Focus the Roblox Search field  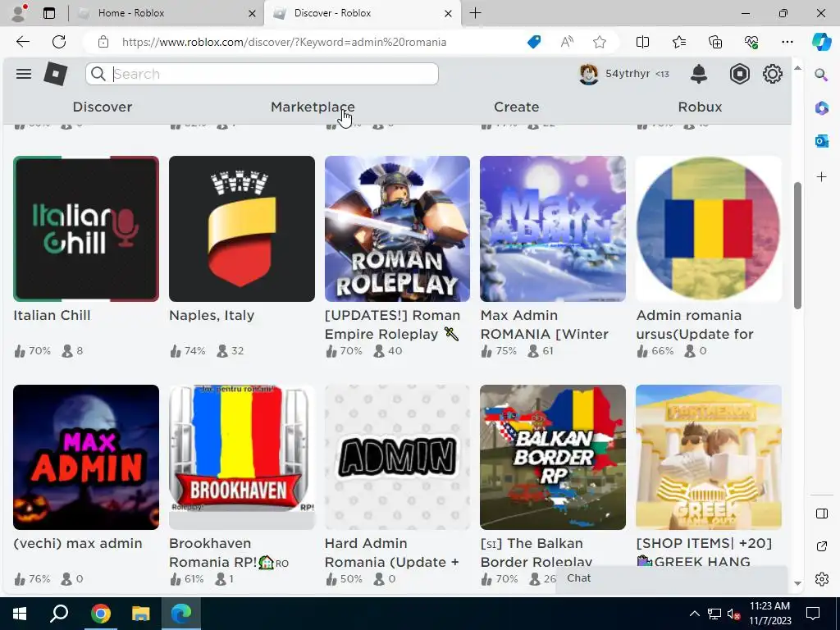click(x=262, y=74)
